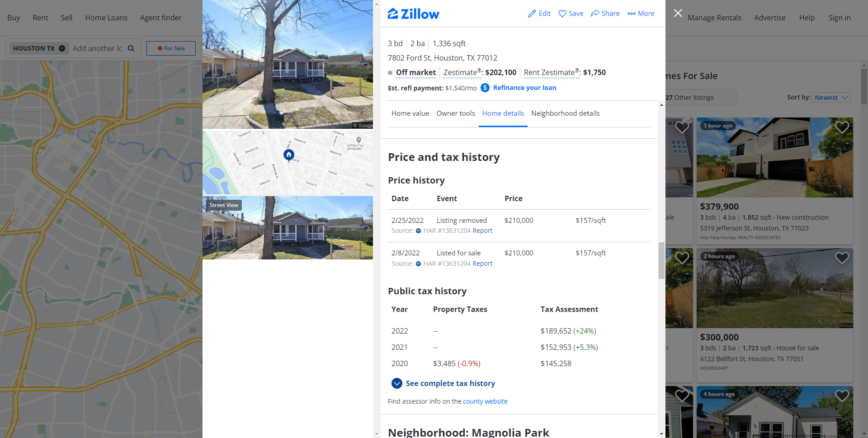
Task: Favorite the $300,000 listing heart
Action: click(x=842, y=258)
